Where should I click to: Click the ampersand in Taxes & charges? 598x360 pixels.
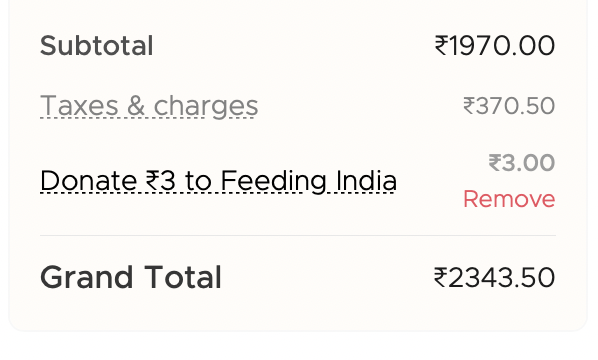(136, 106)
